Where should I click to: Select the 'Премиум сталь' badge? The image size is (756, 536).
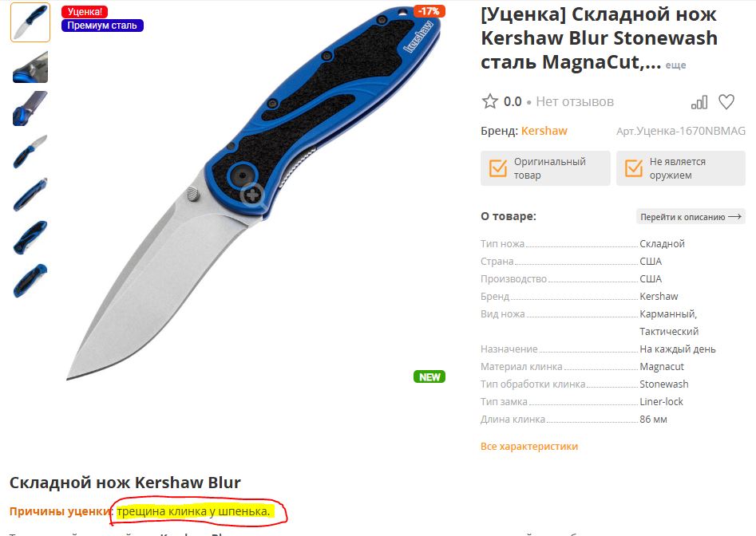point(102,25)
